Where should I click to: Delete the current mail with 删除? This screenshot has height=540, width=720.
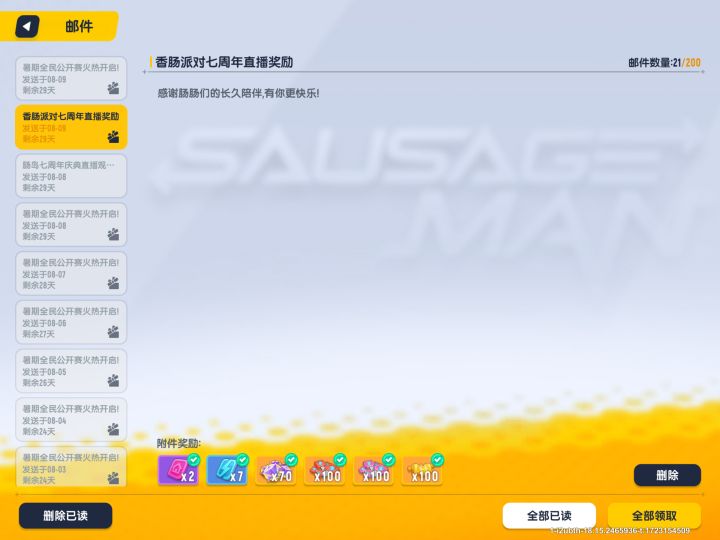coord(667,475)
